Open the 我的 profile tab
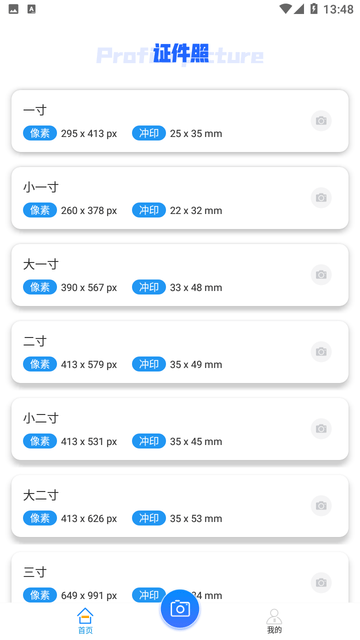 (x=274, y=621)
